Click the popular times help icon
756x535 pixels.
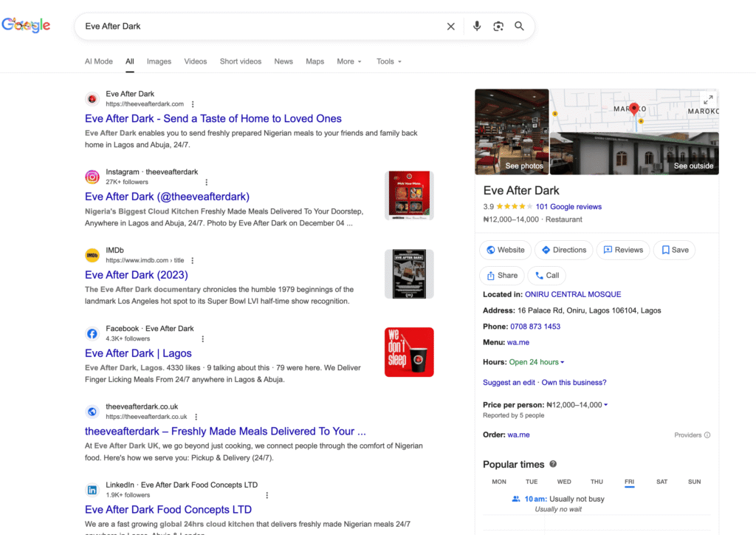(553, 464)
